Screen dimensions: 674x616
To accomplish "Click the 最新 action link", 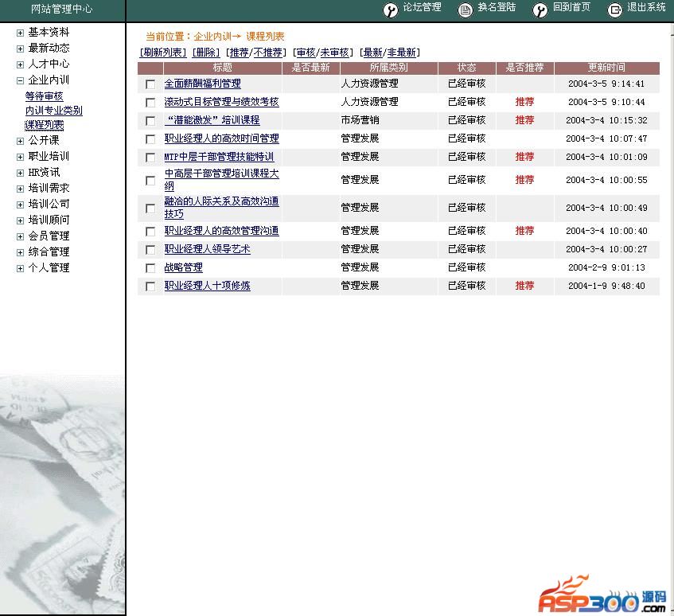I will [373, 53].
